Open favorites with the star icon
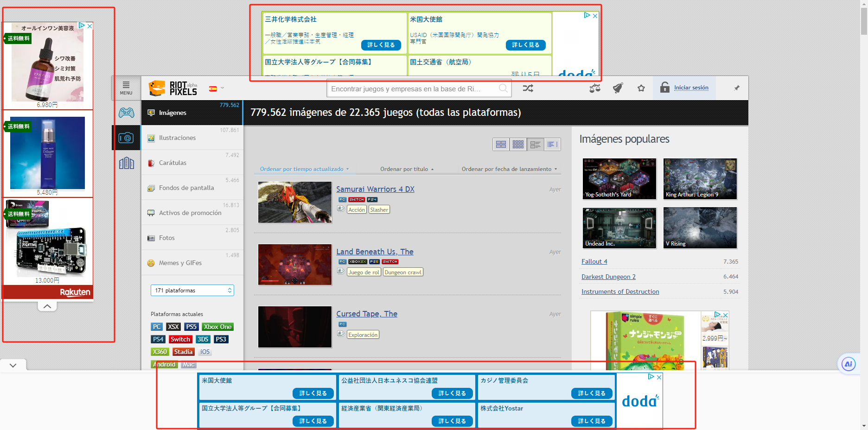The width and height of the screenshot is (868, 430). point(641,88)
